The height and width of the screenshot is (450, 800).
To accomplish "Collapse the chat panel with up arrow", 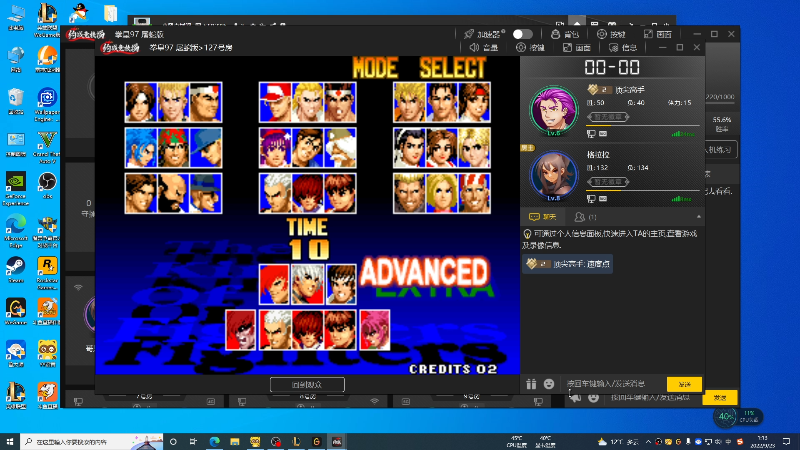I will (698, 217).
